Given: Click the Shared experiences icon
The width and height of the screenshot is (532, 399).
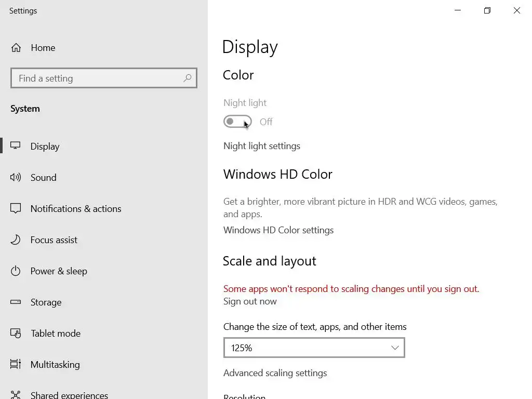Looking at the screenshot, I should 15,395.
